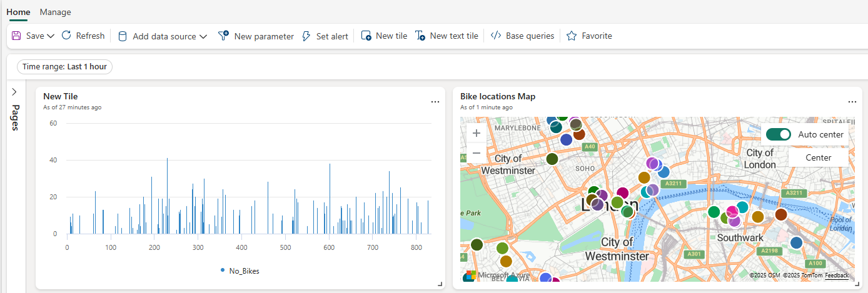Image resolution: width=868 pixels, height=293 pixels.
Task: Switch to the Manage tab
Action: [x=56, y=12]
